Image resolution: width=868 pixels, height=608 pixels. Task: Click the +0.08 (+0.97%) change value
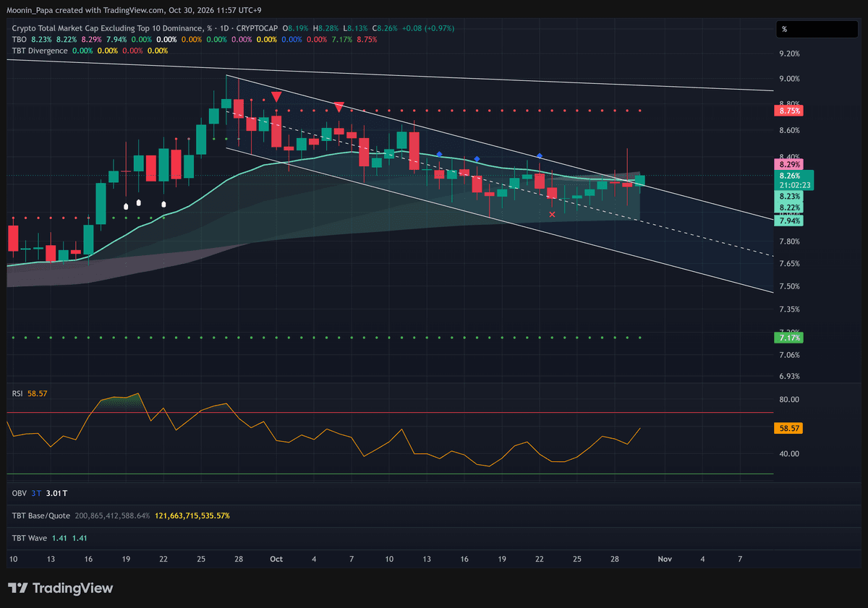429,28
